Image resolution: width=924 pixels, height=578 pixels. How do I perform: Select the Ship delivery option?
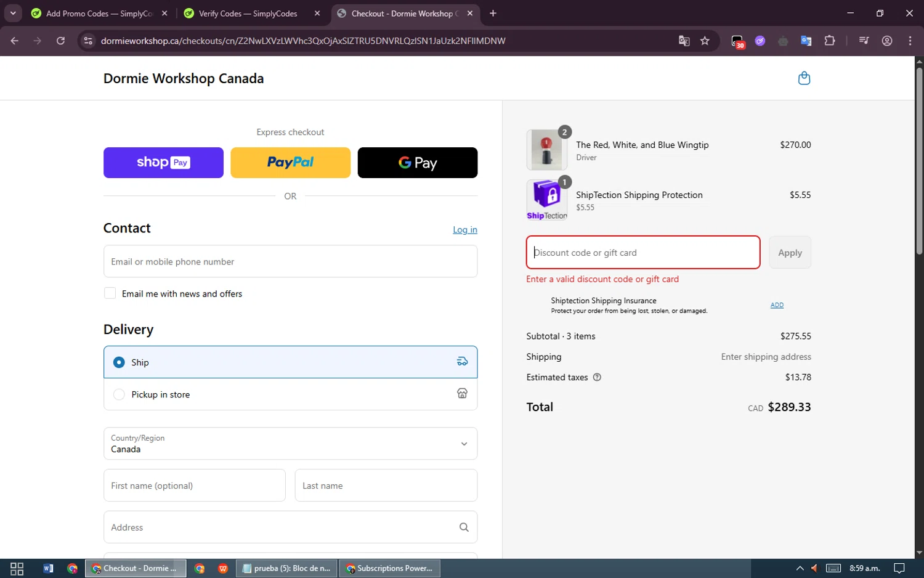290,362
